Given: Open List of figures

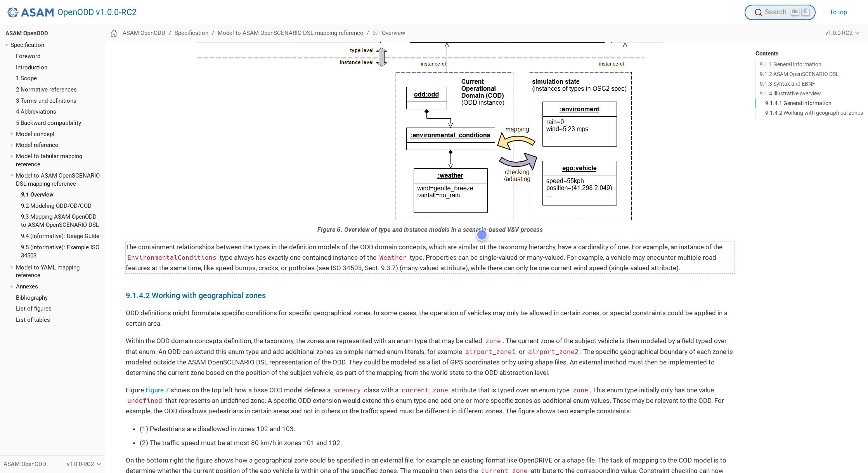Looking at the screenshot, I should (x=34, y=309).
